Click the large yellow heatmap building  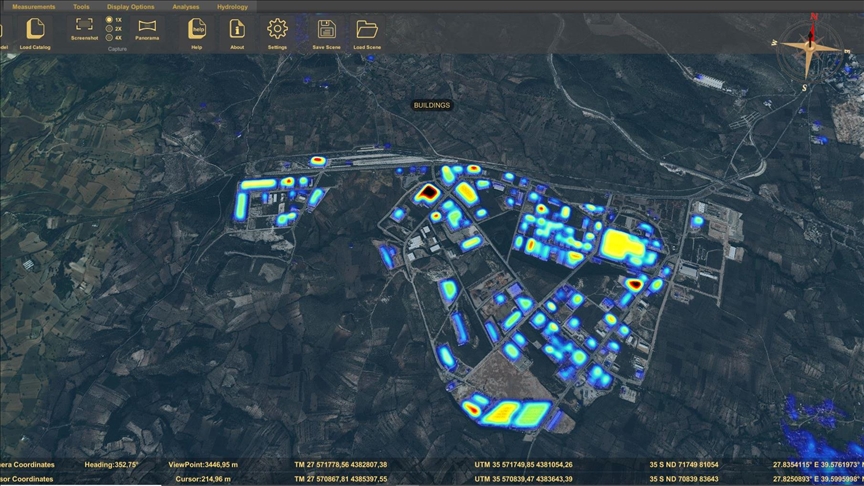click(621, 243)
